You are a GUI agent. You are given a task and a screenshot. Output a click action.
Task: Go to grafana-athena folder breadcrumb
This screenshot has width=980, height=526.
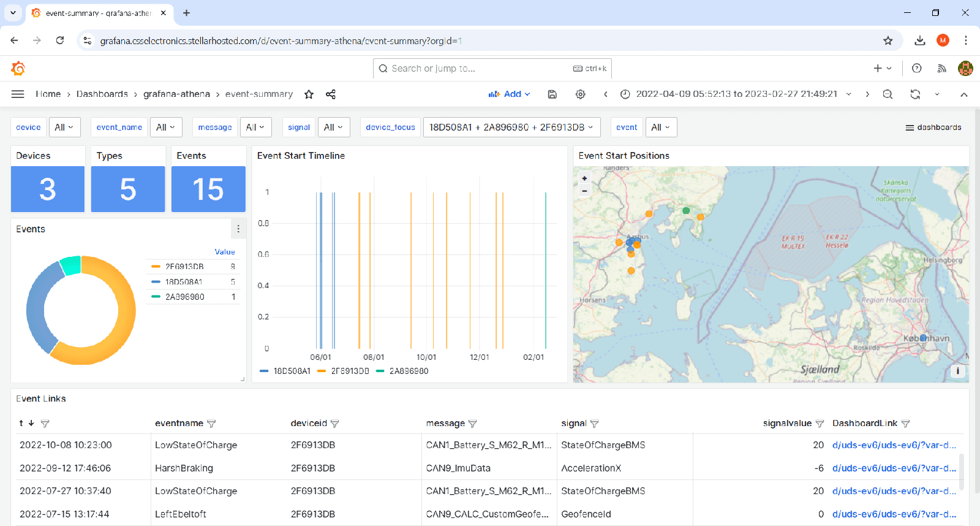pyautogui.click(x=176, y=94)
